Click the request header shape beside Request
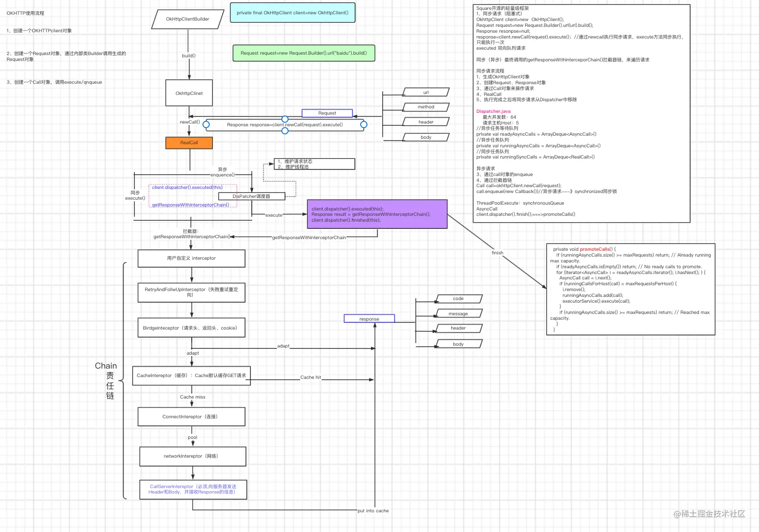 (x=426, y=122)
